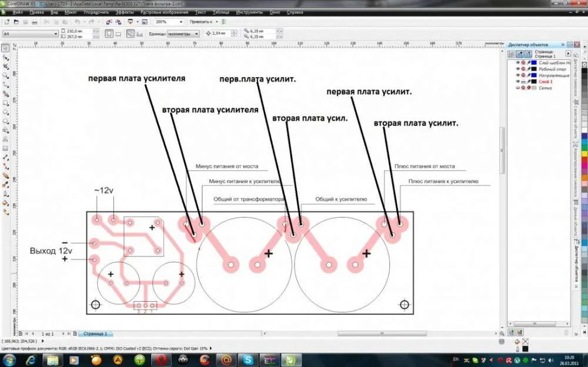
Task: Open the Правка menu
Action: [x=36, y=12]
